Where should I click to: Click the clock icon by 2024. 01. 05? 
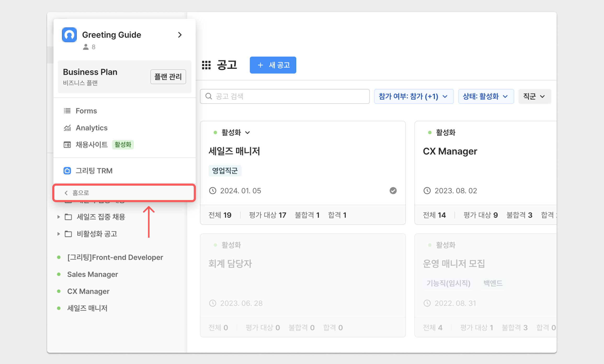(213, 191)
